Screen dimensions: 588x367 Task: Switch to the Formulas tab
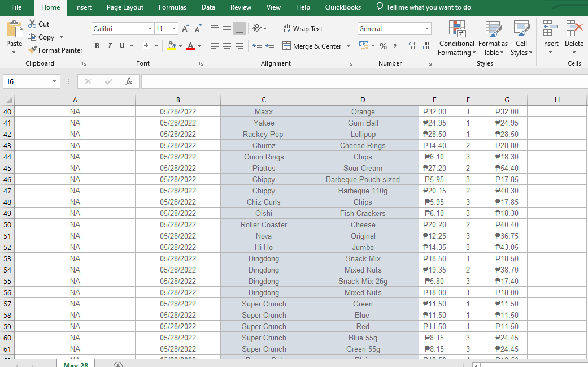point(172,7)
